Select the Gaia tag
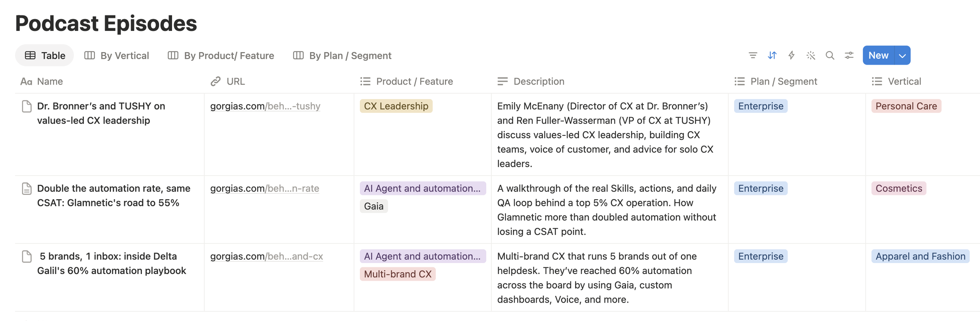This screenshot has width=980, height=321. point(374,206)
